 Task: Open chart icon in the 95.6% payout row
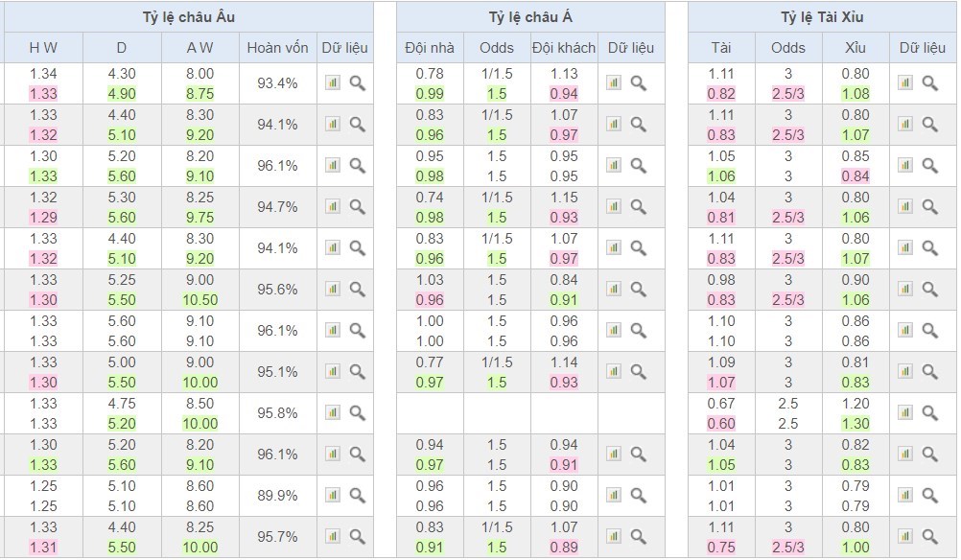pyautogui.click(x=333, y=289)
